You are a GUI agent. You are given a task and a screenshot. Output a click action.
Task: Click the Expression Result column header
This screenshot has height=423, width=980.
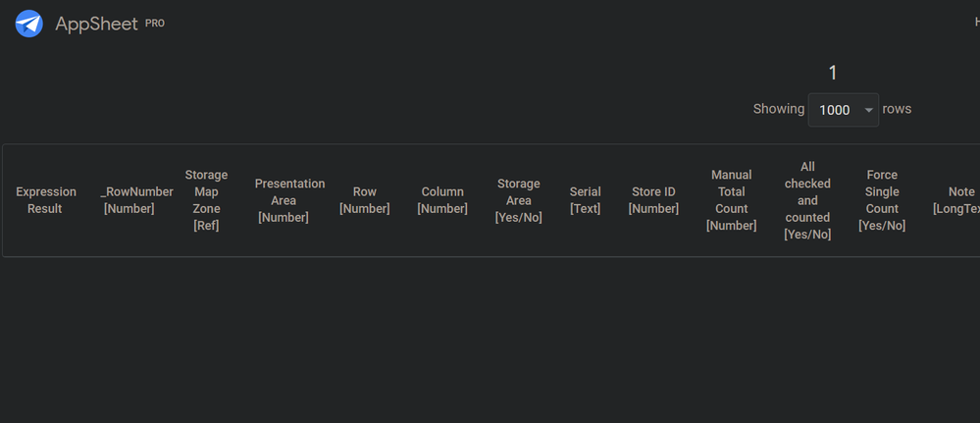tap(46, 200)
